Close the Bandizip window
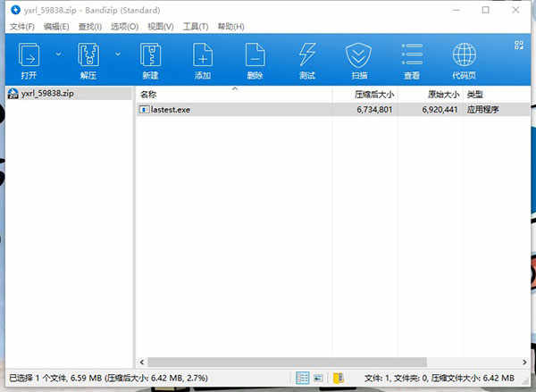 tap(515, 10)
